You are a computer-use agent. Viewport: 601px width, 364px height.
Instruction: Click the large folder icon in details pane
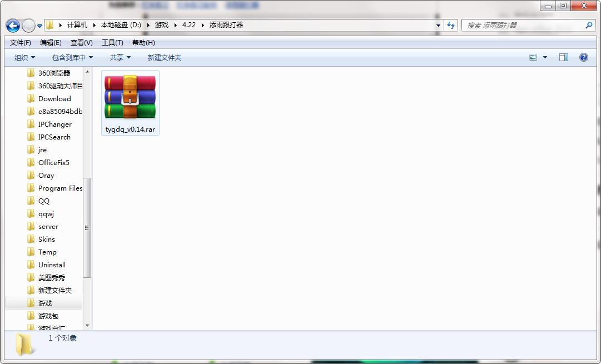click(x=24, y=344)
